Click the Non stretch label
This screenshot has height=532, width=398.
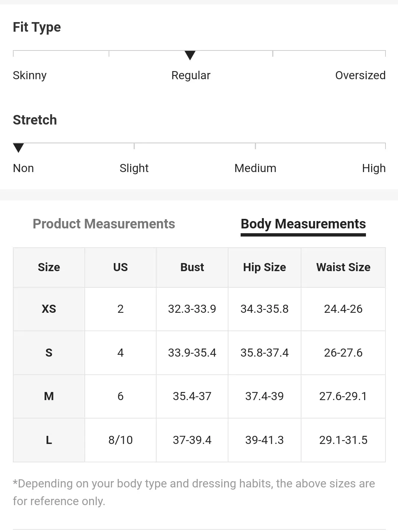[x=23, y=168]
